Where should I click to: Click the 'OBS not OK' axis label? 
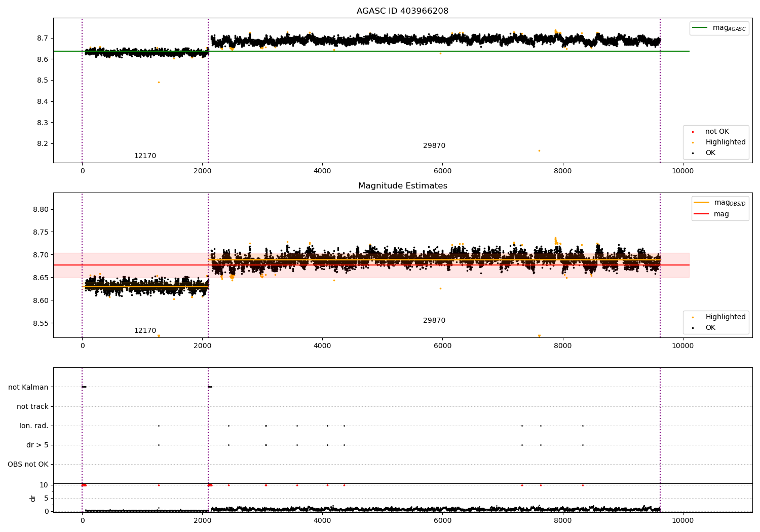click(28, 465)
